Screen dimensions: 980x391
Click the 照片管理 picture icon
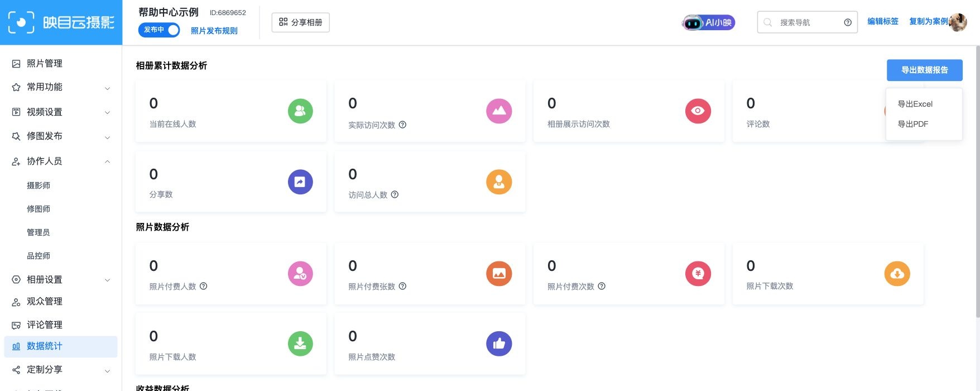[x=16, y=64]
